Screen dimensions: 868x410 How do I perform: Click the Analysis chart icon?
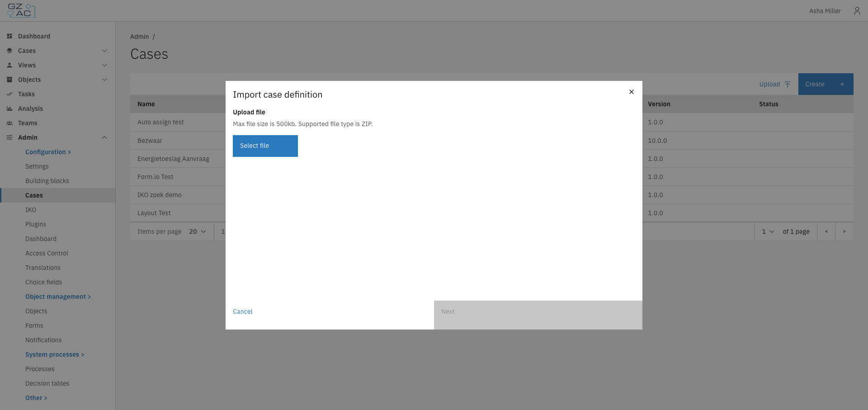pyautogui.click(x=9, y=108)
